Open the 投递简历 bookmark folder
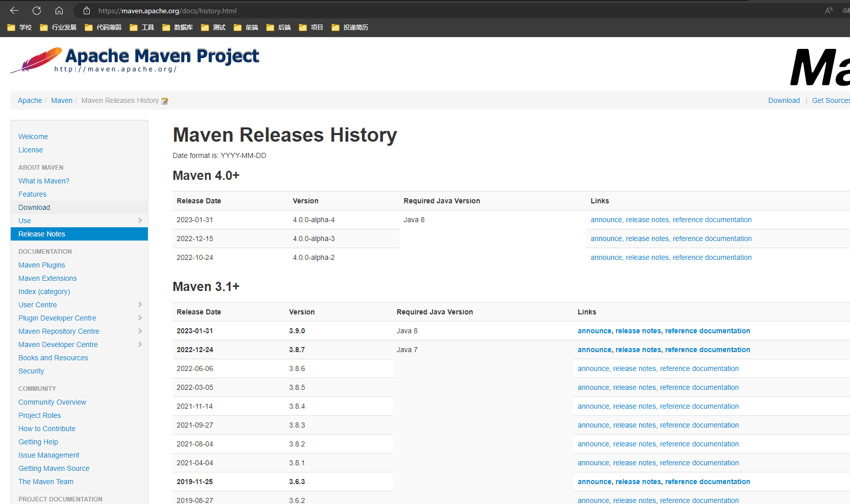The height and width of the screenshot is (504, 850). (x=350, y=28)
